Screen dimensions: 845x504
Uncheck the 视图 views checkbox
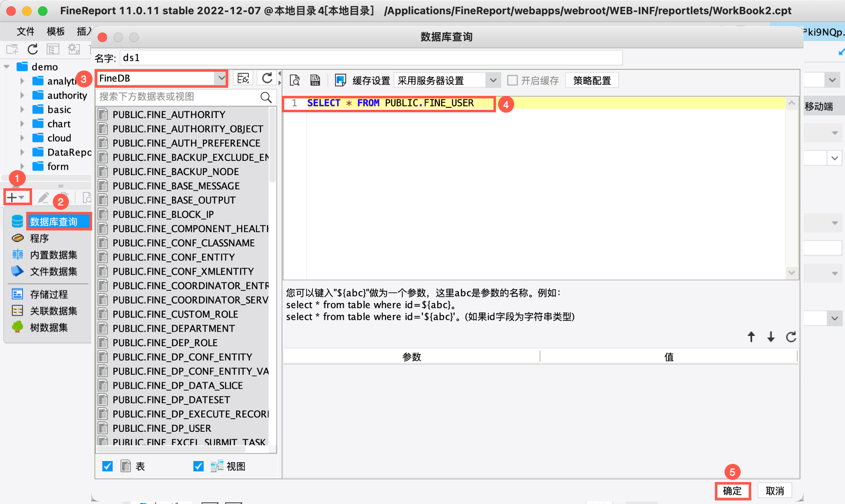pyautogui.click(x=198, y=466)
